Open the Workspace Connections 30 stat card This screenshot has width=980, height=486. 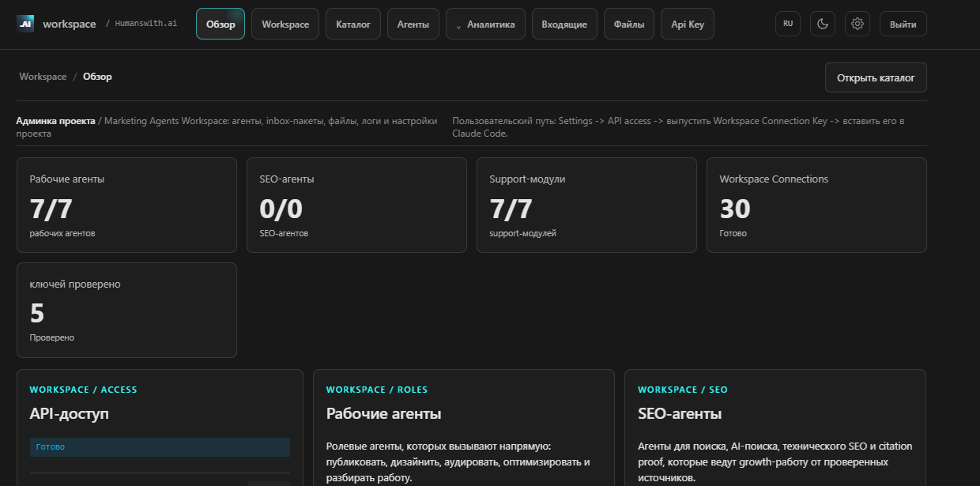(x=816, y=205)
